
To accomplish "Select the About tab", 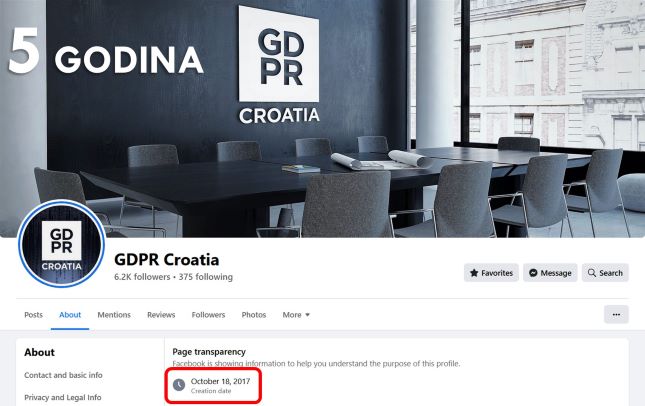I will tap(70, 315).
